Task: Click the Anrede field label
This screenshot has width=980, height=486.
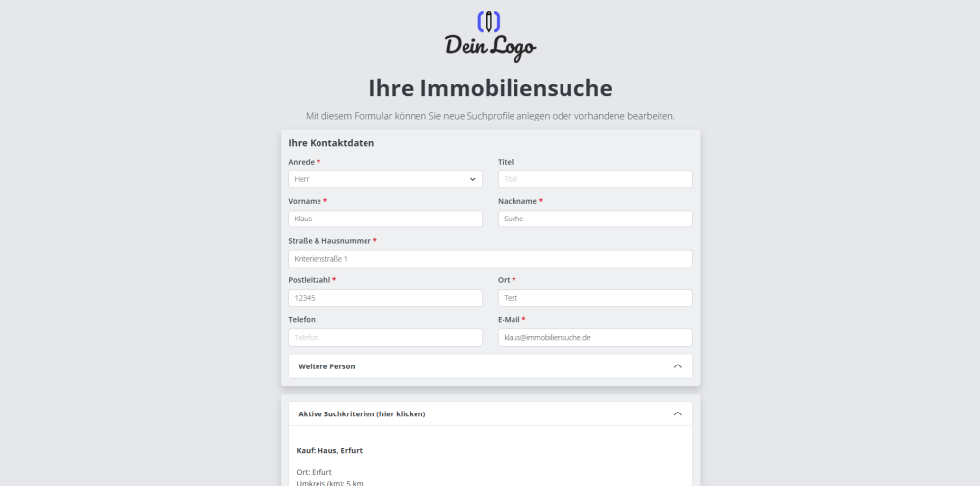Action: point(304,162)
